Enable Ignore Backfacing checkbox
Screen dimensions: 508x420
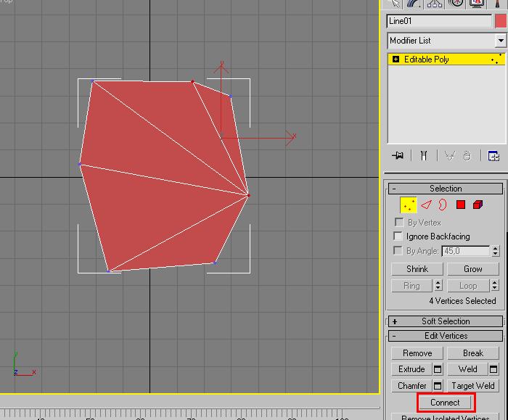tap(398, 236)
